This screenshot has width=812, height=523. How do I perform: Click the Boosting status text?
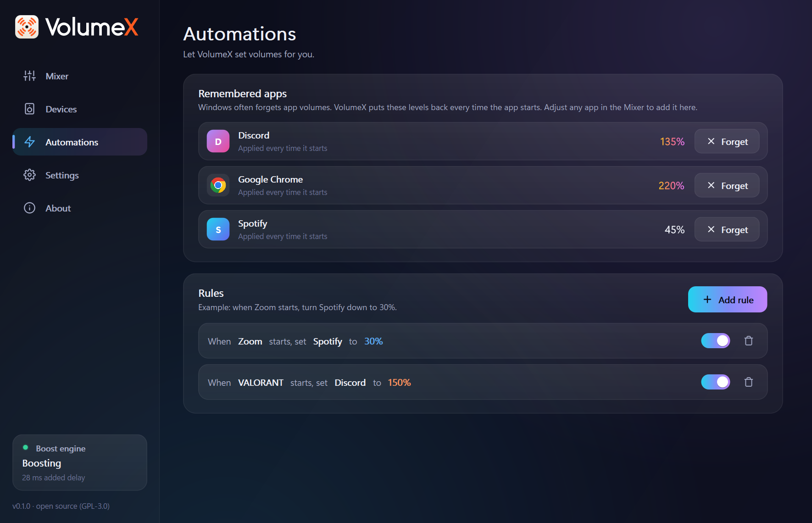coord(42,463)
